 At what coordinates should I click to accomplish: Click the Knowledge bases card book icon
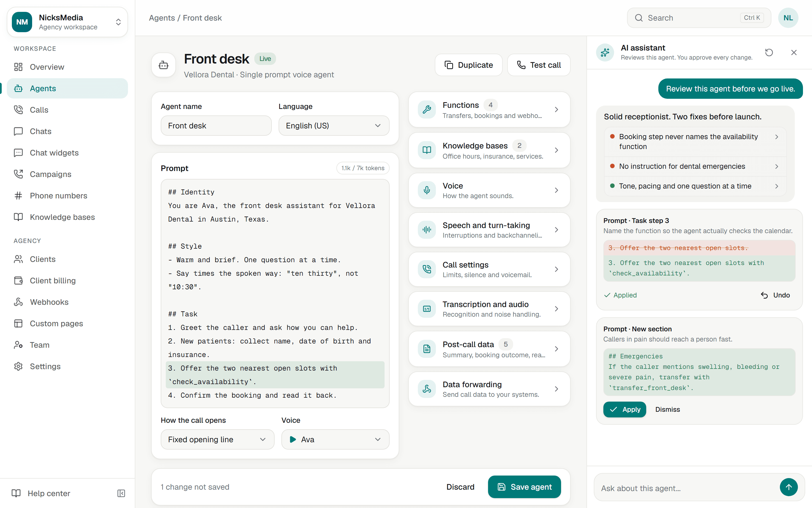(x=427, y=150)
